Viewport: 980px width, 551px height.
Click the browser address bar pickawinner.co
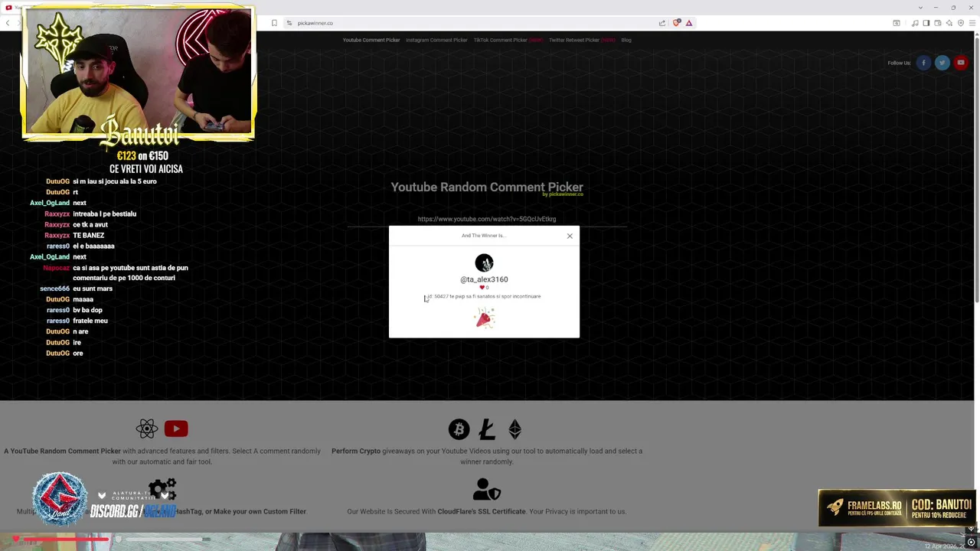[315, 23]
